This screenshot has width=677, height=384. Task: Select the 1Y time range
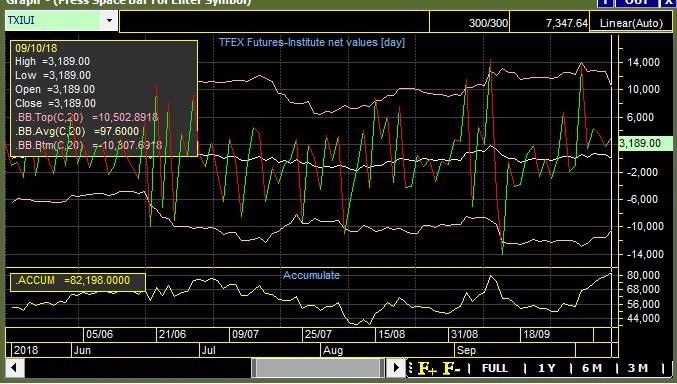click(546, 368)
